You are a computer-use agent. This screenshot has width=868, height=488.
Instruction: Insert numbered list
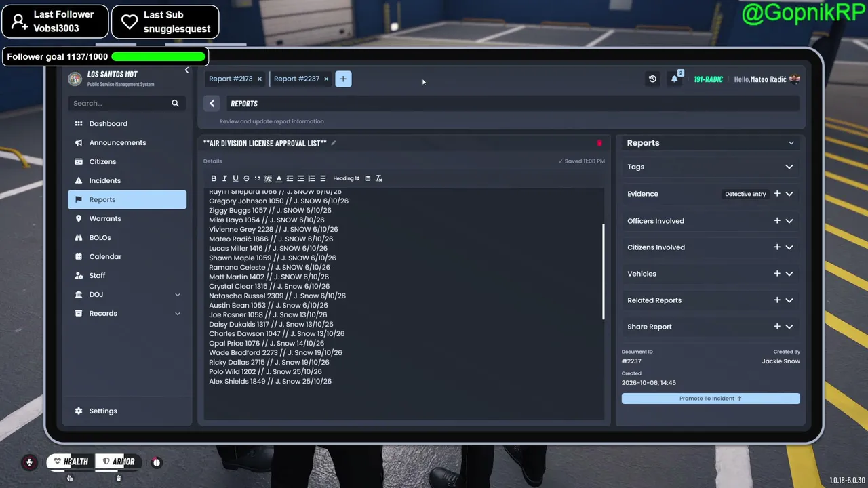tap(311, 178)
